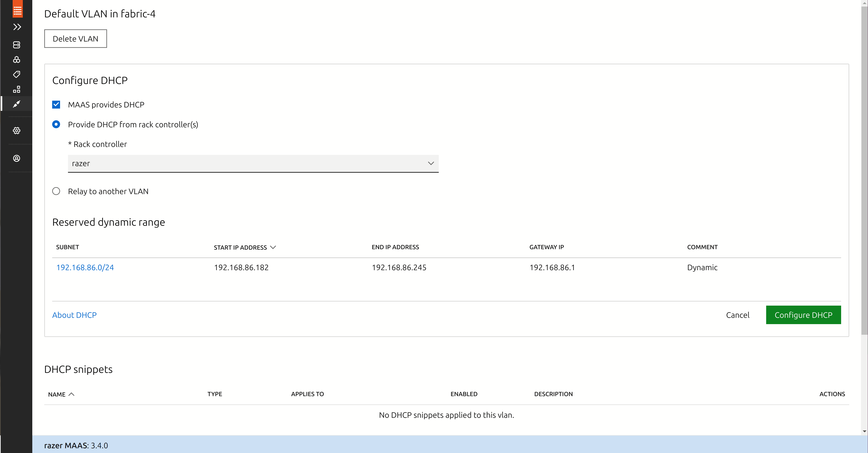Image resolution: width=868 pixels, height=453 pixels.
Task: Click Delete VLAN button
Action: (x=75, y=39)
